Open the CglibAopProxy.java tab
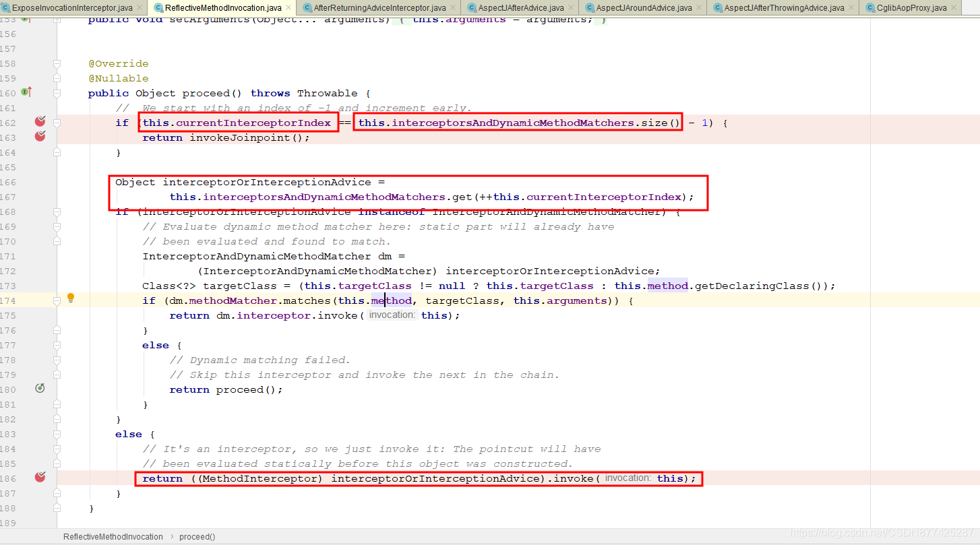 [911, 8]
